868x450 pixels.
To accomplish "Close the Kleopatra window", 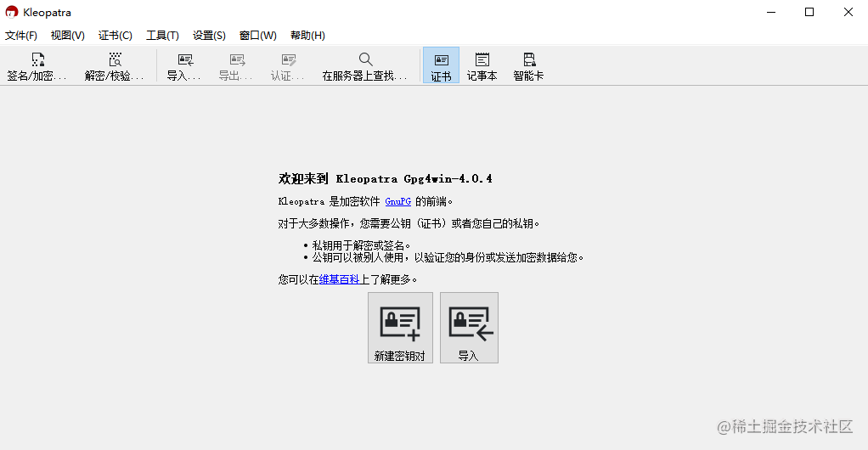I will click(x=848, y=12).
